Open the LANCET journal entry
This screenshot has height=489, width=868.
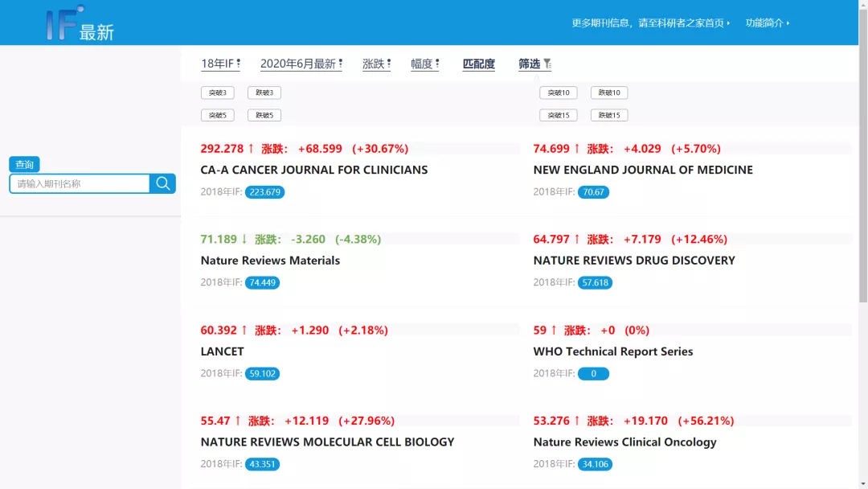pyautogui.click(x=222, y=351)
